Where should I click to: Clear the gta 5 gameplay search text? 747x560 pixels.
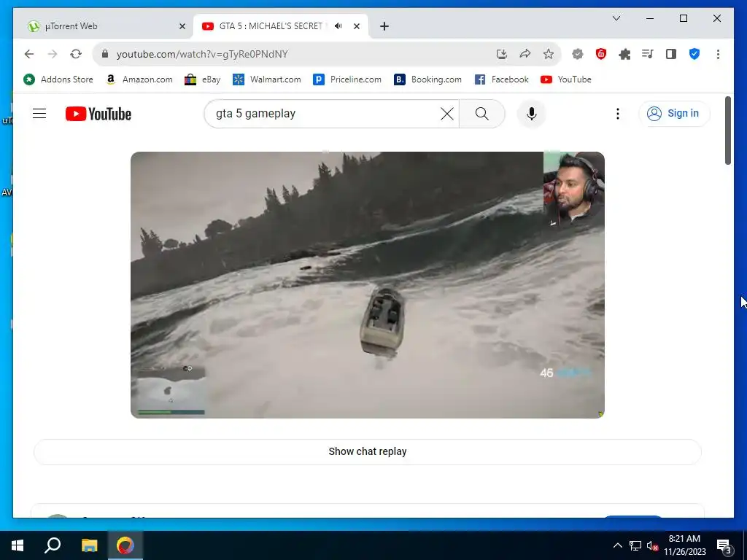pyautogui.click(x=447, y=114)
